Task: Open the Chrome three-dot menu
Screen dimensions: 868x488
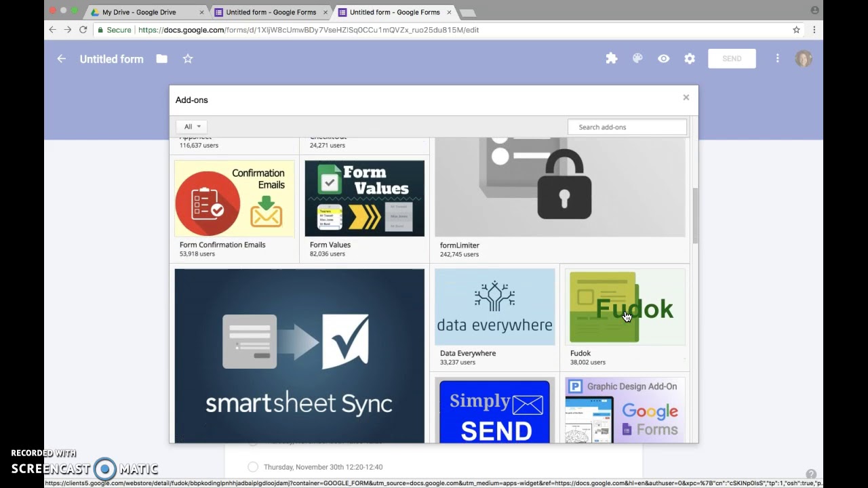Action: coord(814,30)
